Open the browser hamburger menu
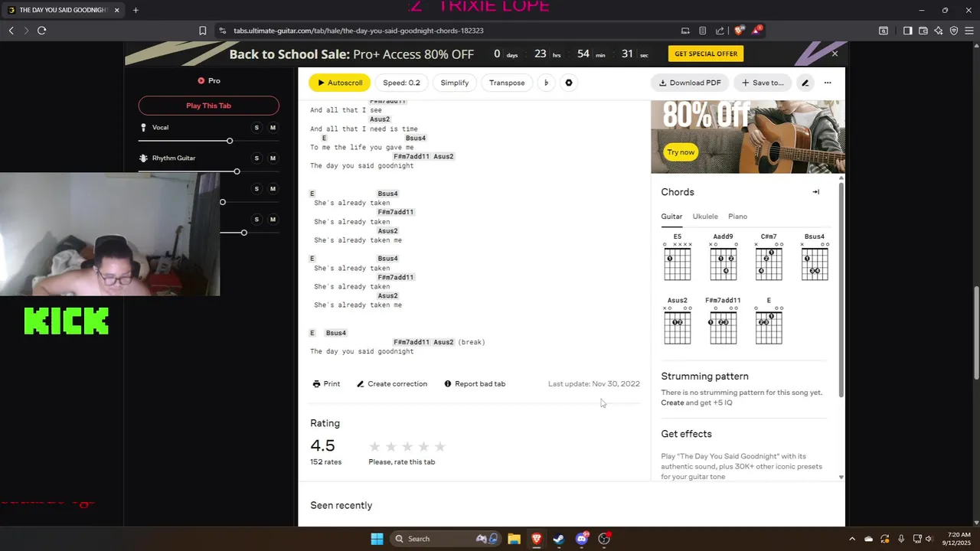The height and width of the screenshot is (551, 980). click(969, 31)
